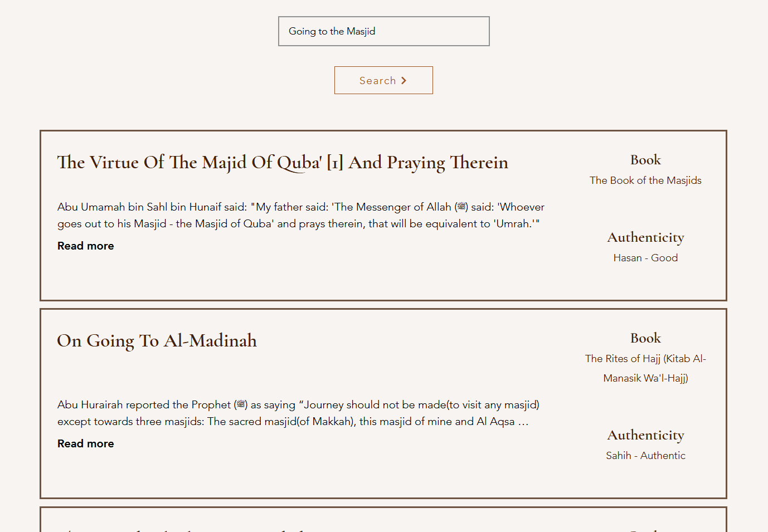Select the query text 'Going to the Masjid'
The width and height of the screenshot is (768, 532).
click(x=332, y=31)
